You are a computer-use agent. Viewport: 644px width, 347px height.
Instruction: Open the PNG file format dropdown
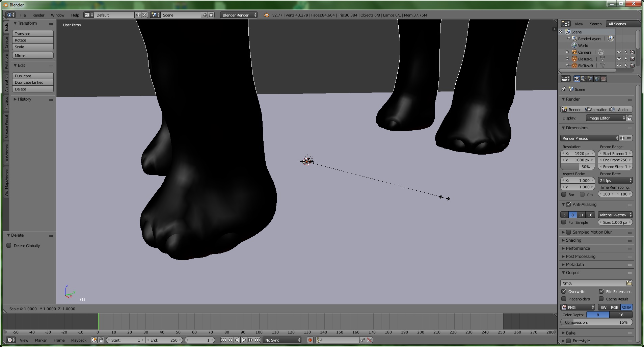click(578, 307)
